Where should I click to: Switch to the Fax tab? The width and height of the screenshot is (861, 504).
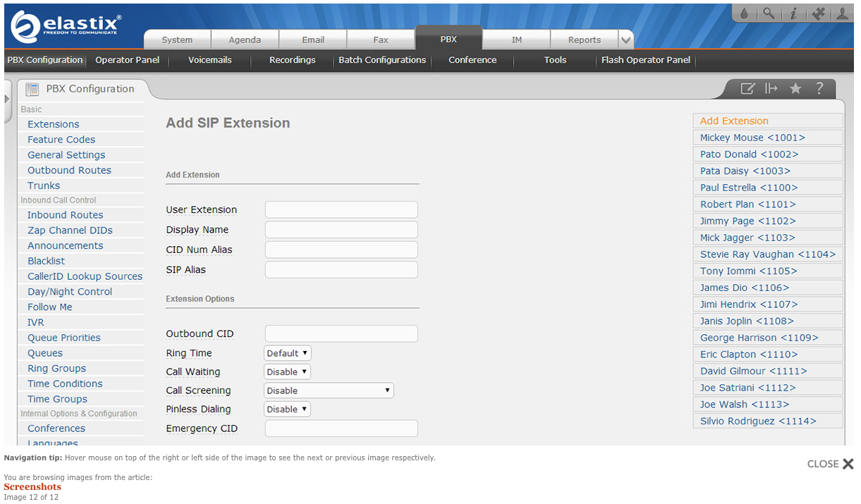pyautogui.click(x=381, y=40)
